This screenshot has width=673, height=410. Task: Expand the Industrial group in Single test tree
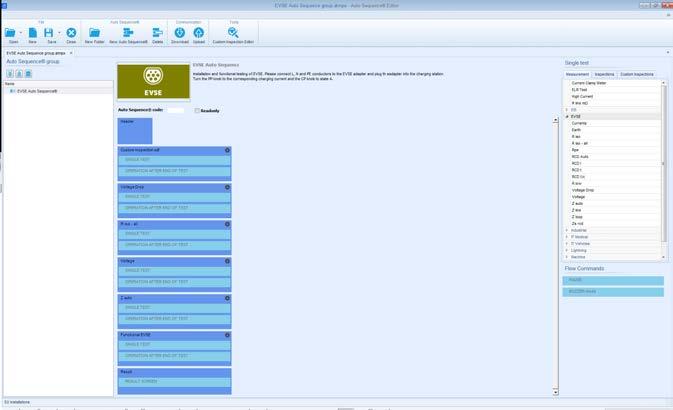pyautogui.click(x=567, y=231)
